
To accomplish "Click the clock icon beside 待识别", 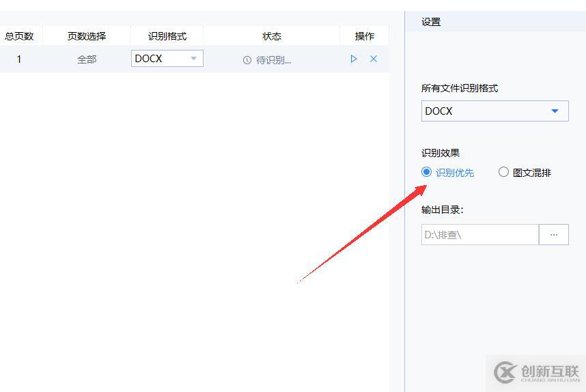I will [x=247, y=60].
